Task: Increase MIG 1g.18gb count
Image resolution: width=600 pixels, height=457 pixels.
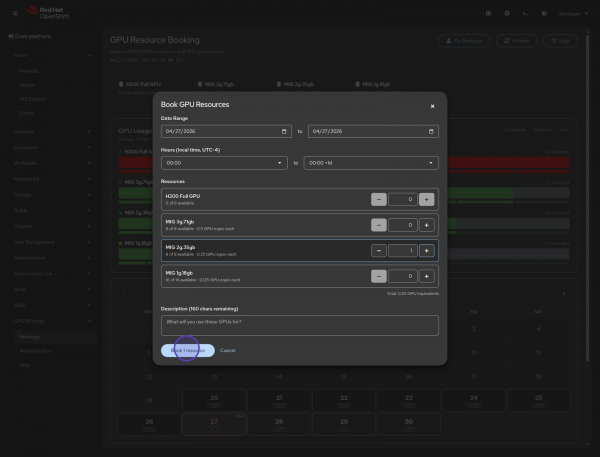Action: tap(427, 276)
